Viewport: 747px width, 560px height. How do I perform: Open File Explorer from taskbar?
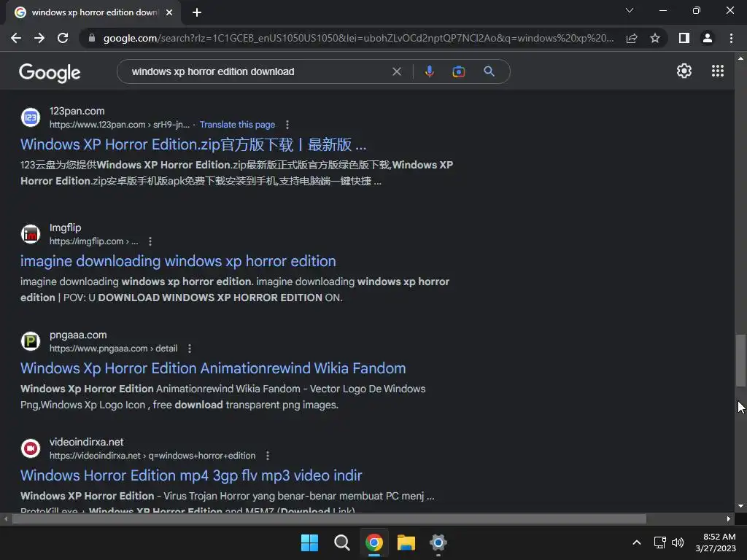pos(406,542)
